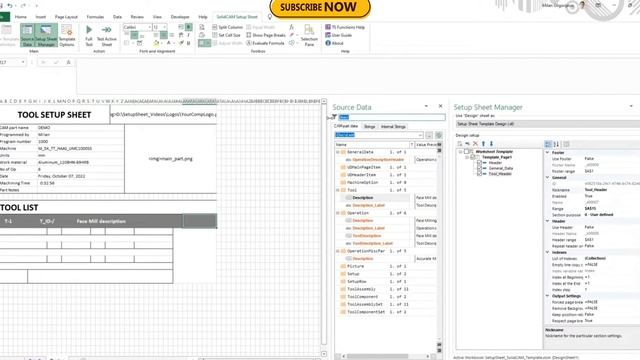Click the TOOL SETUP SHEET title cell
Image resolution: width=640 pixels, height=360 pixels.
54,115
